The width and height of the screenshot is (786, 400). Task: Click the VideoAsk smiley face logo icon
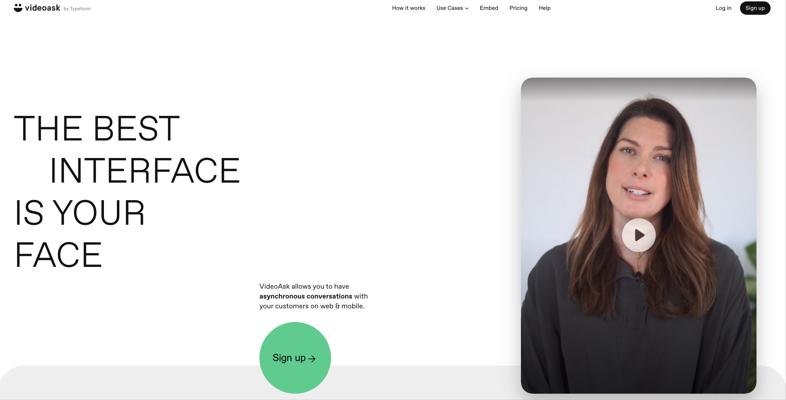[x=18, y=8]
